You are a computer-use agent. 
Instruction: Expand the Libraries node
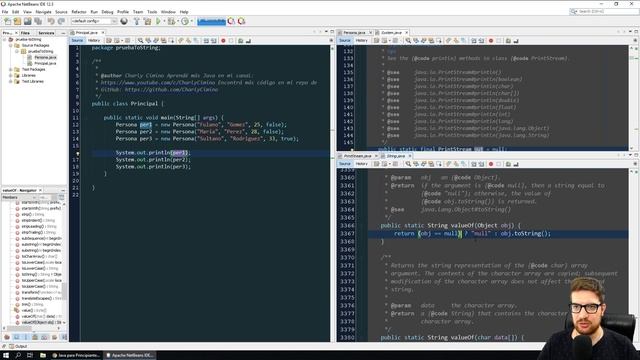[11, 76]
